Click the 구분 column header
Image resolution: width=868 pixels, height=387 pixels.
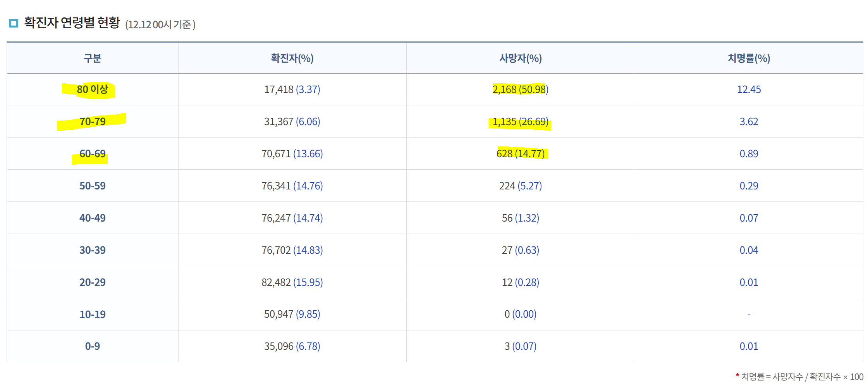pos(93,58)
